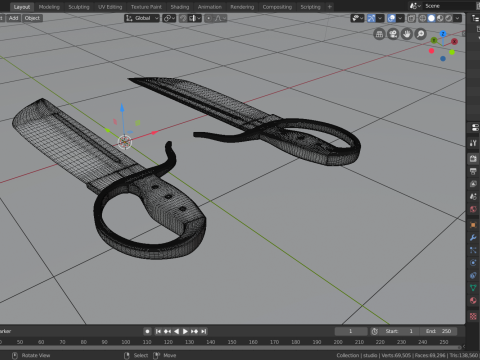
Task: Jump to timeline end frame
Action: click(x=204, y=331)
